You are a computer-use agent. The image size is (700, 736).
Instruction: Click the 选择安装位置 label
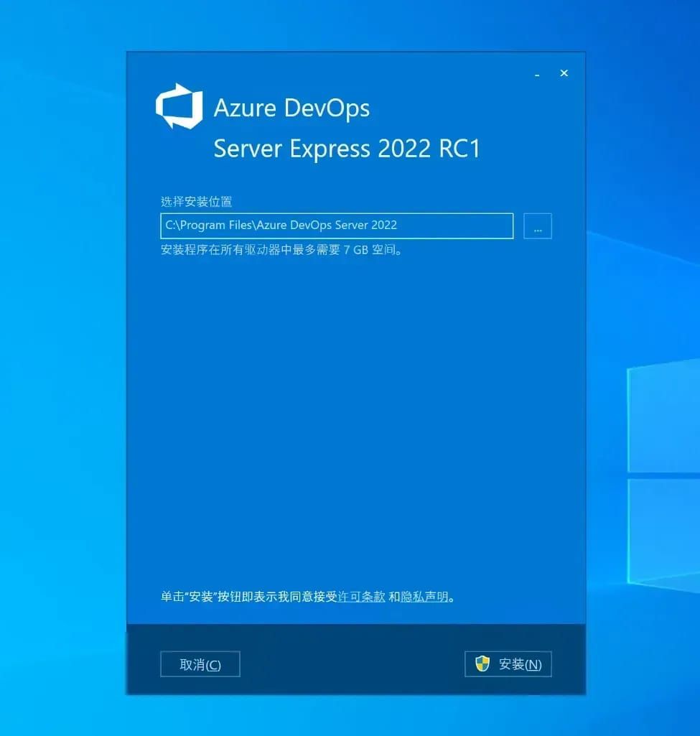(197, 202)
